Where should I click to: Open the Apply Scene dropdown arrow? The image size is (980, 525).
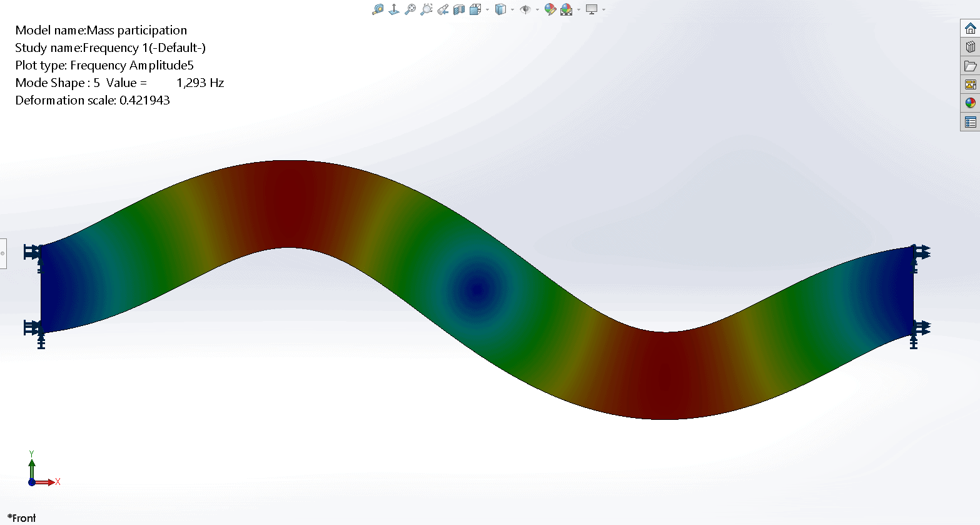[x=578, y=9]
